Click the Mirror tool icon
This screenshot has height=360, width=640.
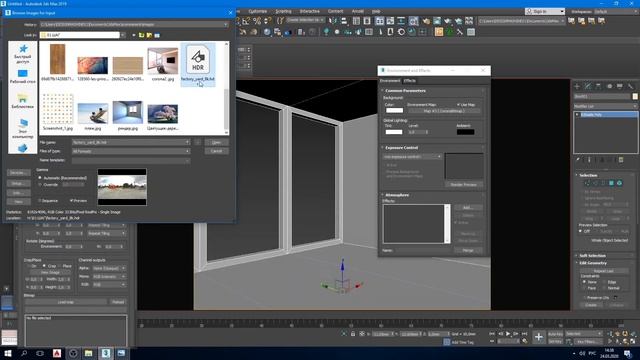[333, 20]
